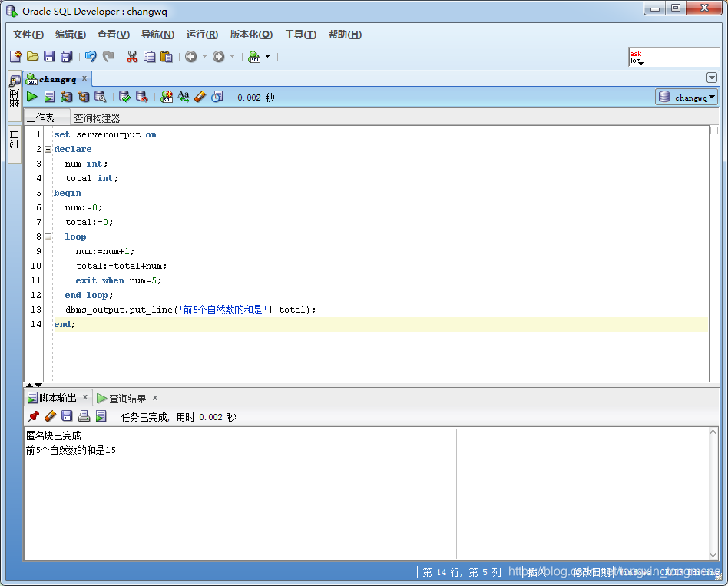The height and width of the screenshot is (586, 728).
Task: Select the Query Result tab
Action: 127,399
